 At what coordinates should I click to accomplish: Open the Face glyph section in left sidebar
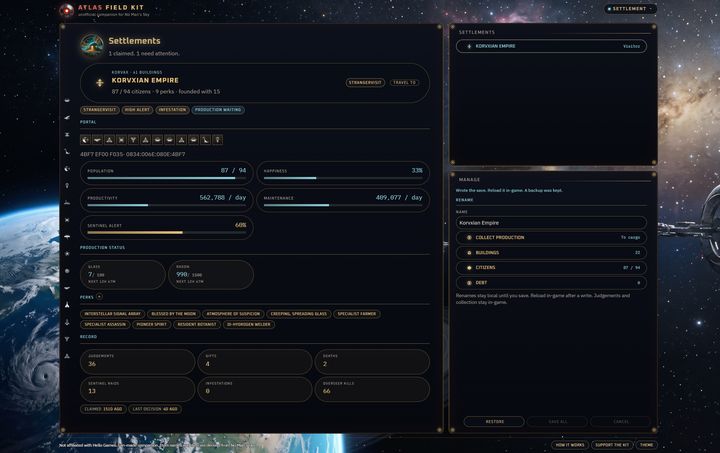click(x=67, y=134)
